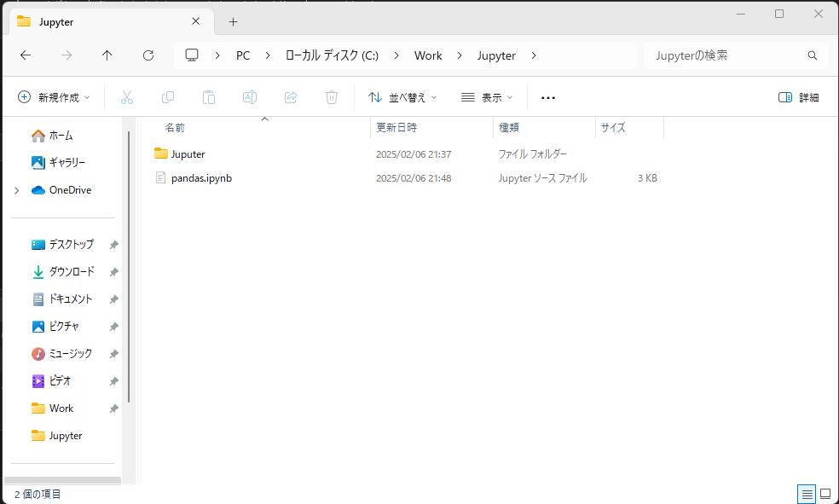Click the Share icon in toolbar
This screenshot has width=839, height=504.
pos(291,97)
